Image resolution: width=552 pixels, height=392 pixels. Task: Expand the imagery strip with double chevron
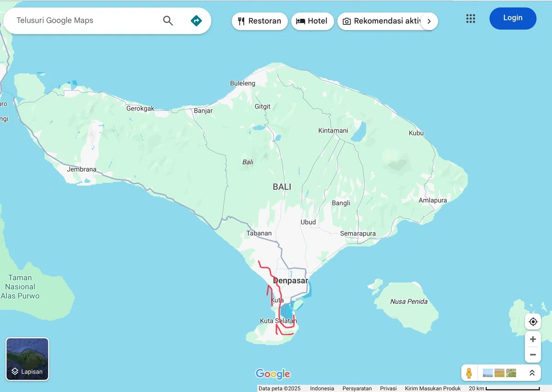532,373
